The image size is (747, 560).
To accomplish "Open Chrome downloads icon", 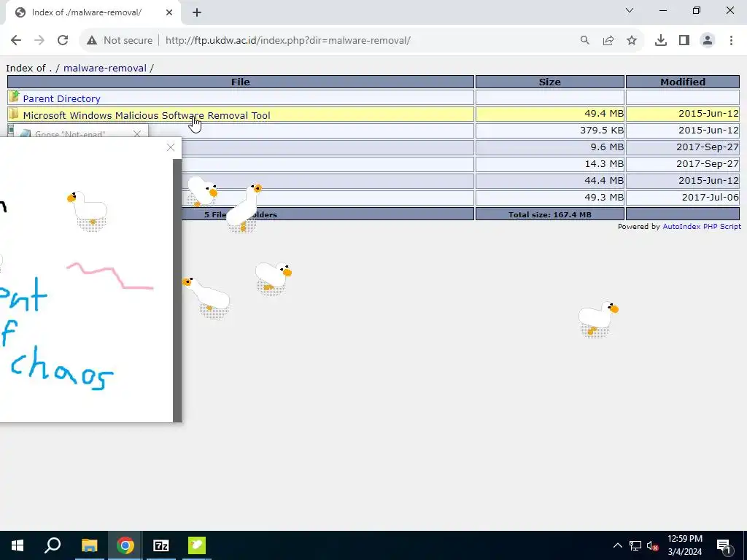I will [661, 41].
